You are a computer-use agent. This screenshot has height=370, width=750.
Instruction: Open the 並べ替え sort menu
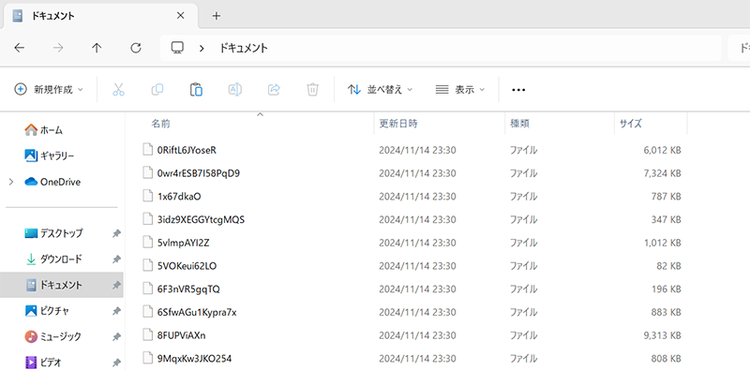point(380,89)
